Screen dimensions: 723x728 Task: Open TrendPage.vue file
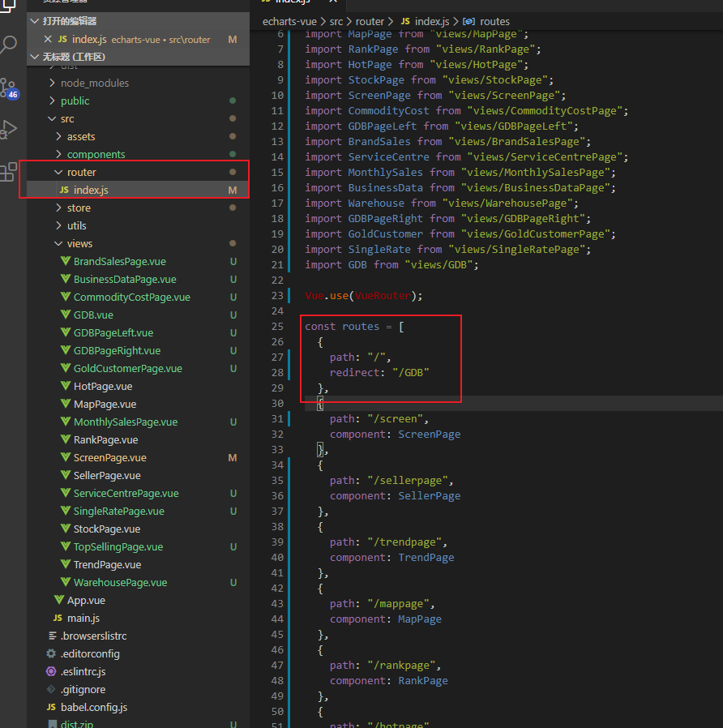(138, 564)
